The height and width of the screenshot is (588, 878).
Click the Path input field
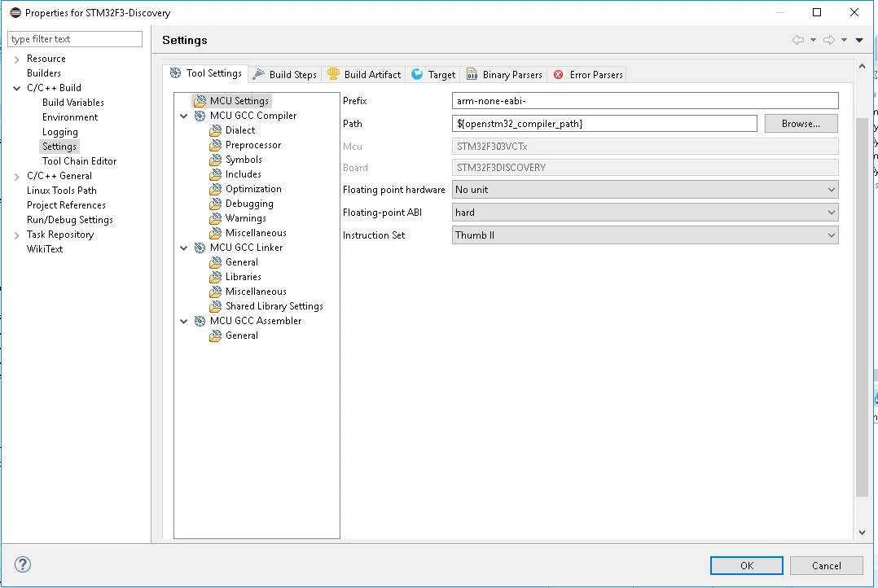[604, 124]
